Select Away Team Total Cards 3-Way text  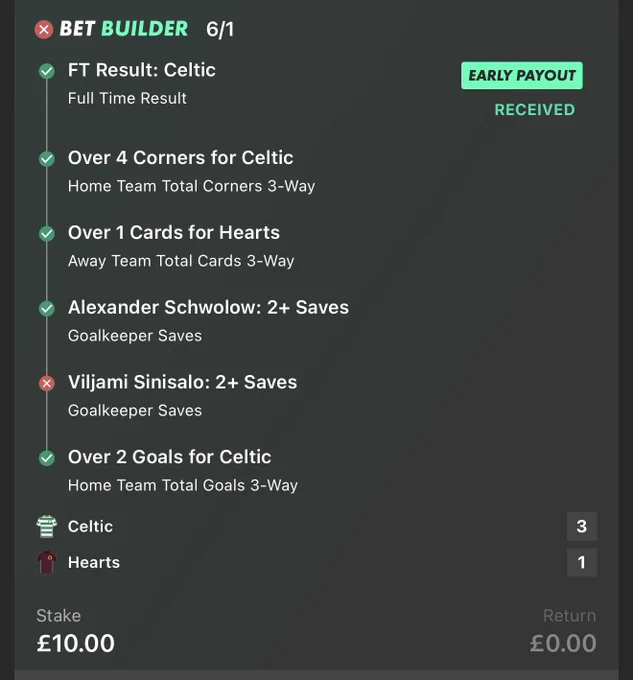(x=181, y=261)
